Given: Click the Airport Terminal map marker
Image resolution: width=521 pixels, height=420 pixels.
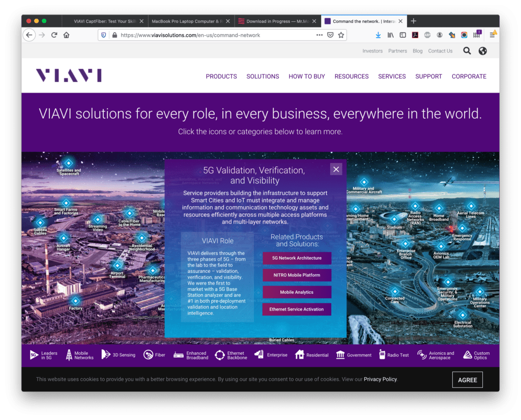Looking at the screenshot, I should click(117, 265).
